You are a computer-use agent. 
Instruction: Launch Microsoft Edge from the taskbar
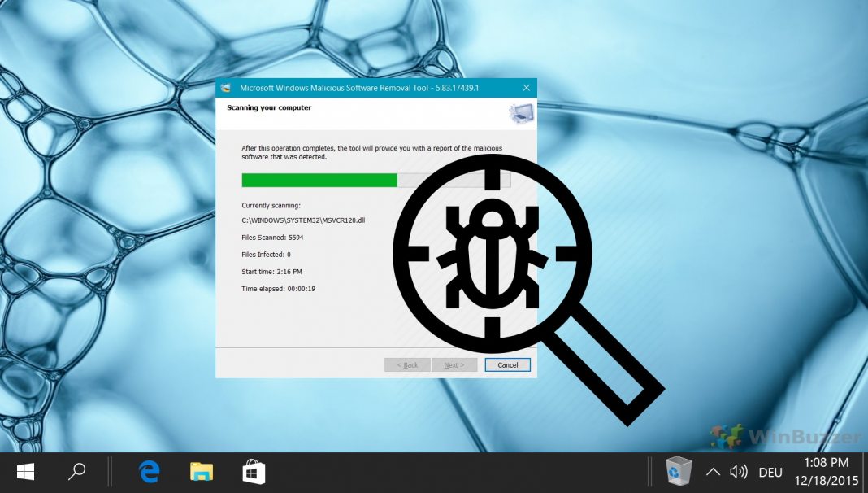pos(150,472)
